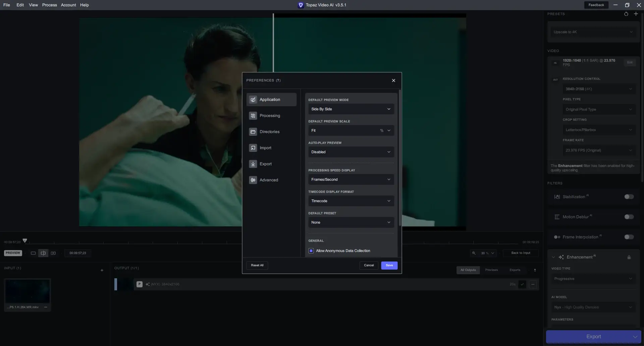Image resolution: width=644 pixels, height=346 pixels.
Task: Toggle Allow Anonymous Data Collection checkbox
Action: tap(311, 251)
